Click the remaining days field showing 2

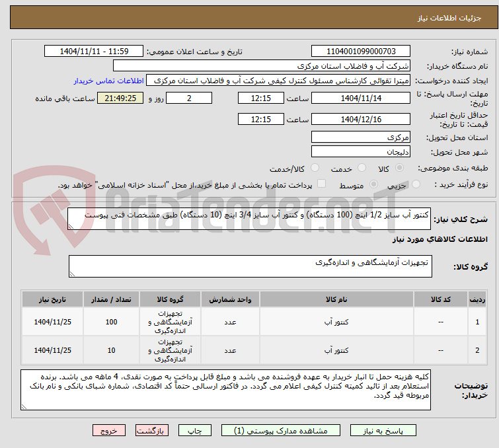189,98
